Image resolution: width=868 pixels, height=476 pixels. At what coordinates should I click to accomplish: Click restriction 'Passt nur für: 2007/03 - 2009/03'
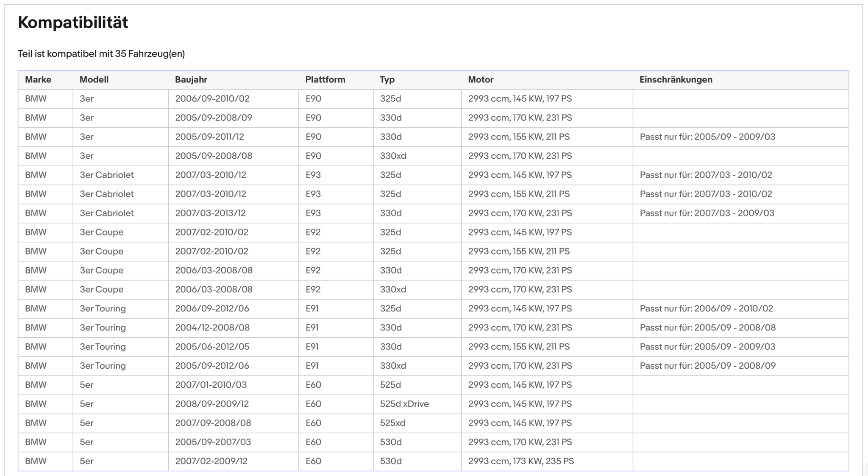[707, 213]
